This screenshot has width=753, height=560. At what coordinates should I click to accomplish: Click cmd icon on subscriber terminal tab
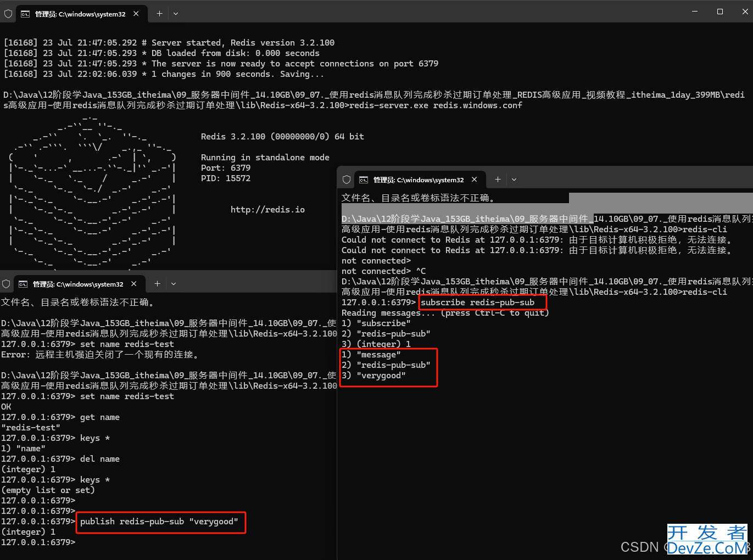[x=364, y=180]
